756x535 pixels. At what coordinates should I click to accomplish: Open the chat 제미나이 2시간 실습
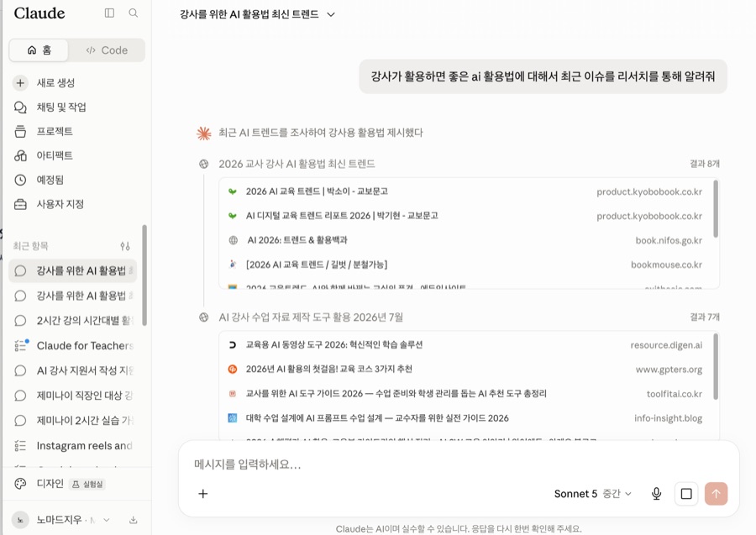pyautogui.click(x=73, y=420)
